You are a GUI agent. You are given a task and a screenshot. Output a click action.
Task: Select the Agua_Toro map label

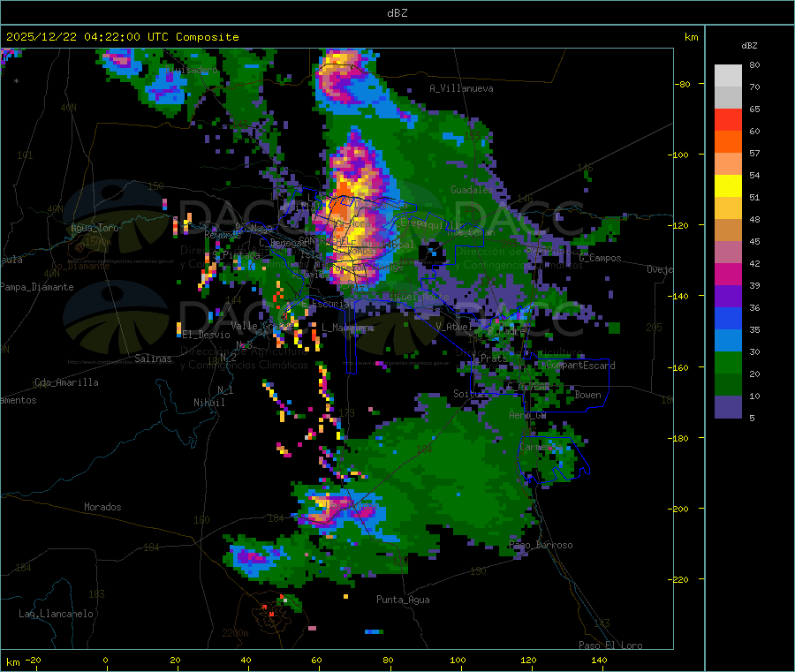[95, 228]
